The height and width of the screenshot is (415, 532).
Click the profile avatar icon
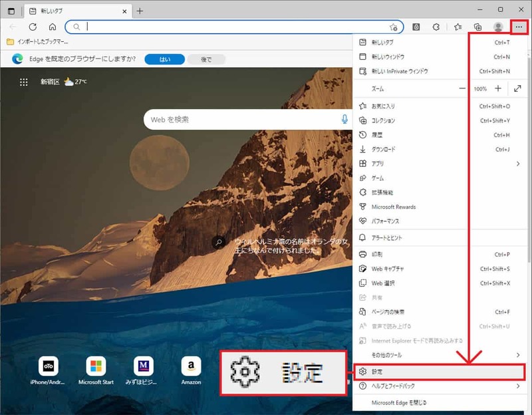click(x=498, y=27)
